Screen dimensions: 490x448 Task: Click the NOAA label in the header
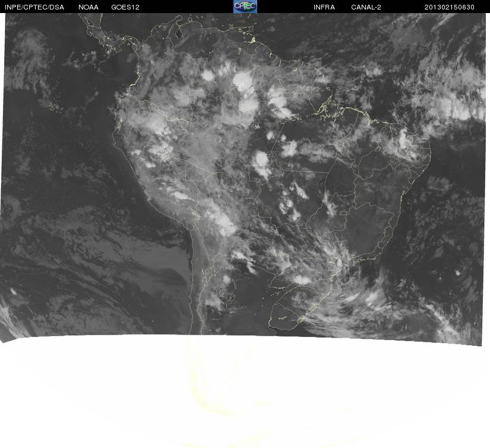point(88,7)
